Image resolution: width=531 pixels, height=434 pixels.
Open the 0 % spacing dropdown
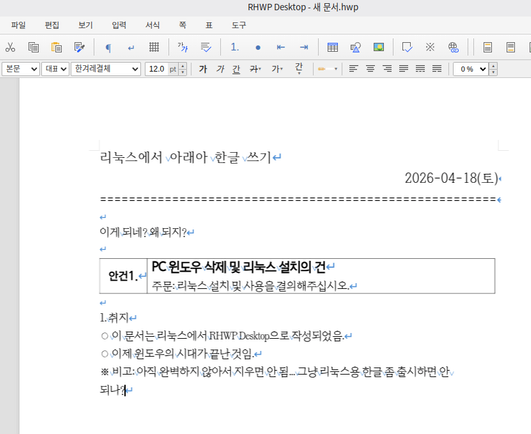tap(471, 69)
